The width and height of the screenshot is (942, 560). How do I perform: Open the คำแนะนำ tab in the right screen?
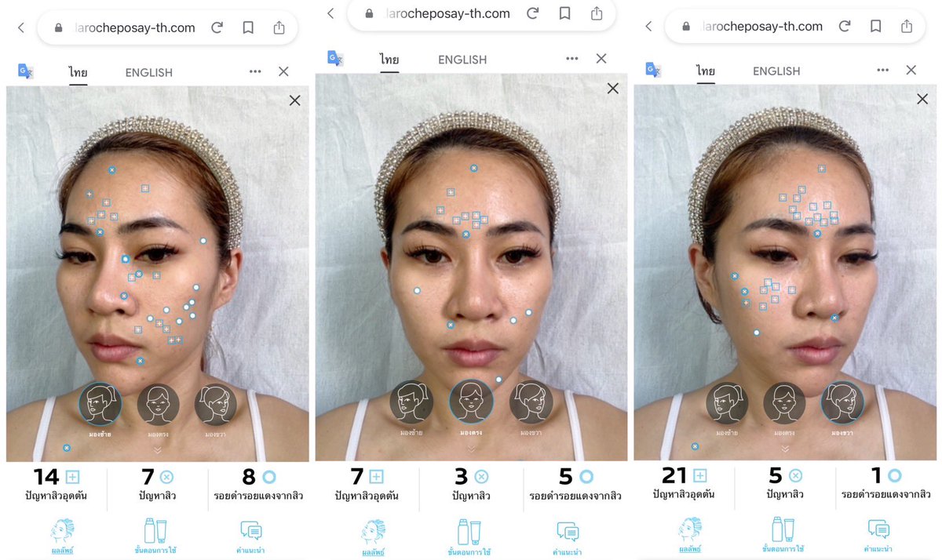878,536
